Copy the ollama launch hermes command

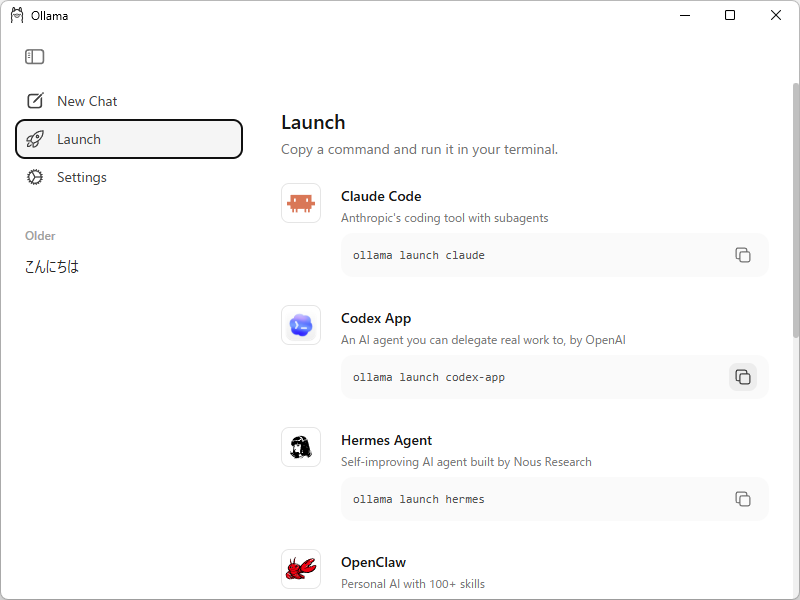click(x=743, y=499)
